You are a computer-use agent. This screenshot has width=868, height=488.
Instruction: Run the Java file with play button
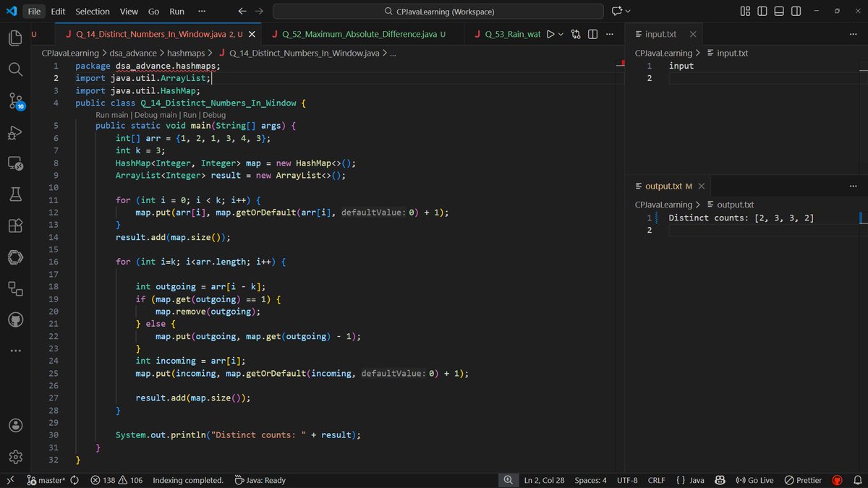pyautogui.click(x=550, y=34)
